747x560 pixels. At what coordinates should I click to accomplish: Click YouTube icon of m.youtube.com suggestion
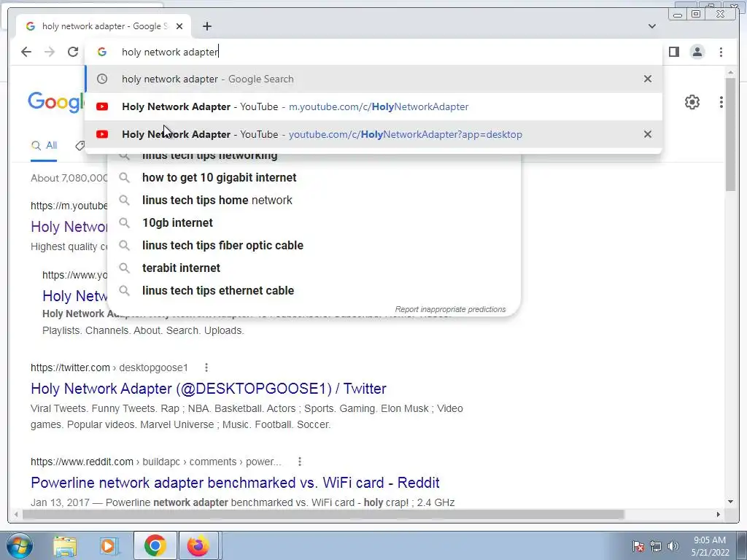(102, 106)
